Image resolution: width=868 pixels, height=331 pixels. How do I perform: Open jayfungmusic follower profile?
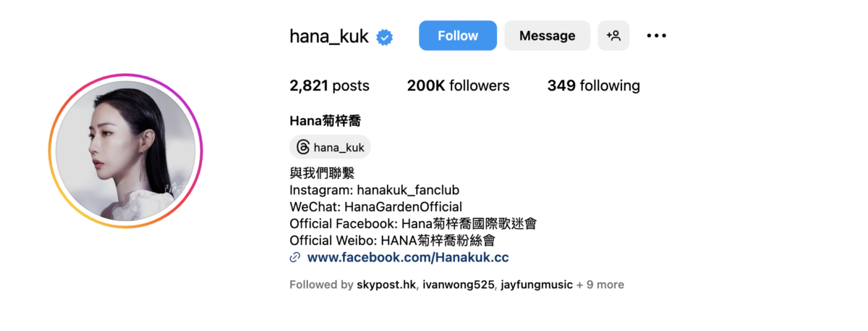(537, 285)
